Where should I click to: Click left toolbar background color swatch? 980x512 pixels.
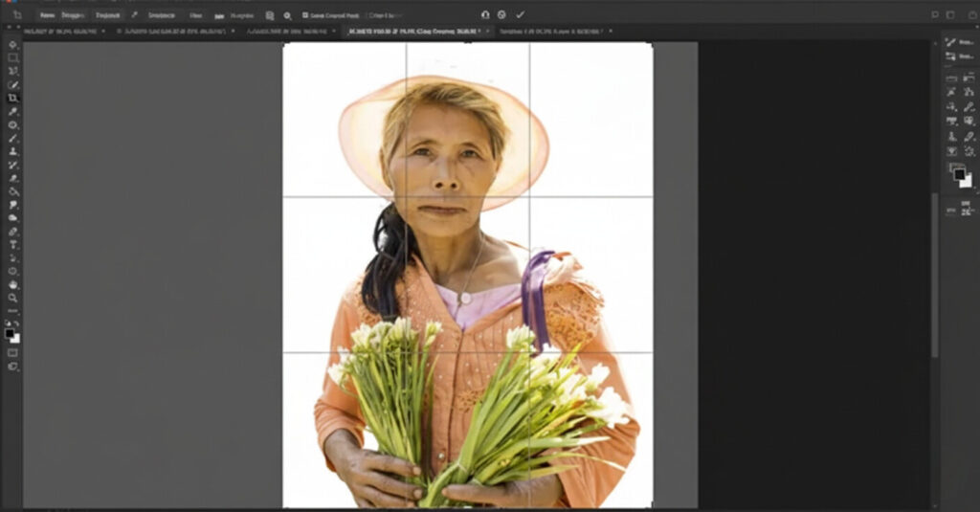[x=15, y=339]
